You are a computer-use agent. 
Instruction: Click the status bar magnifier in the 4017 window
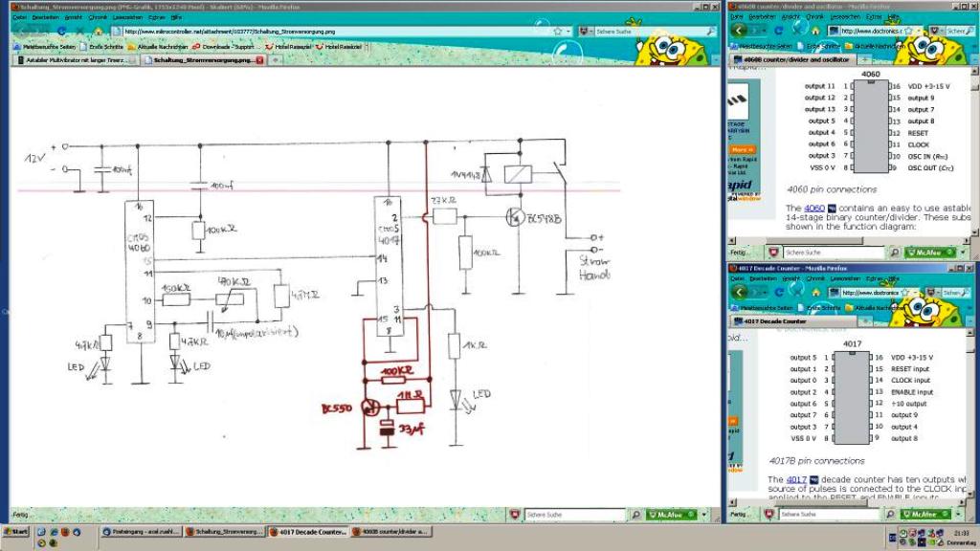pyautogui.click(x=891, y=514)
